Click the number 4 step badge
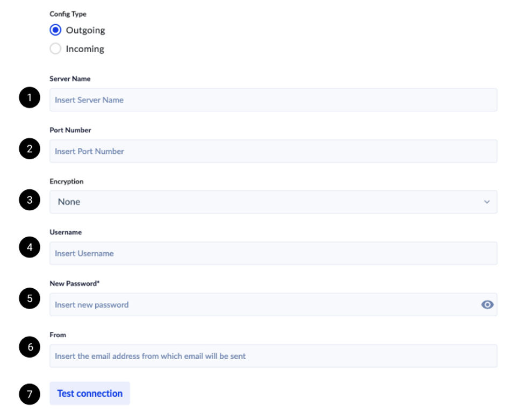516x420 pixels. tap(30, 248)
